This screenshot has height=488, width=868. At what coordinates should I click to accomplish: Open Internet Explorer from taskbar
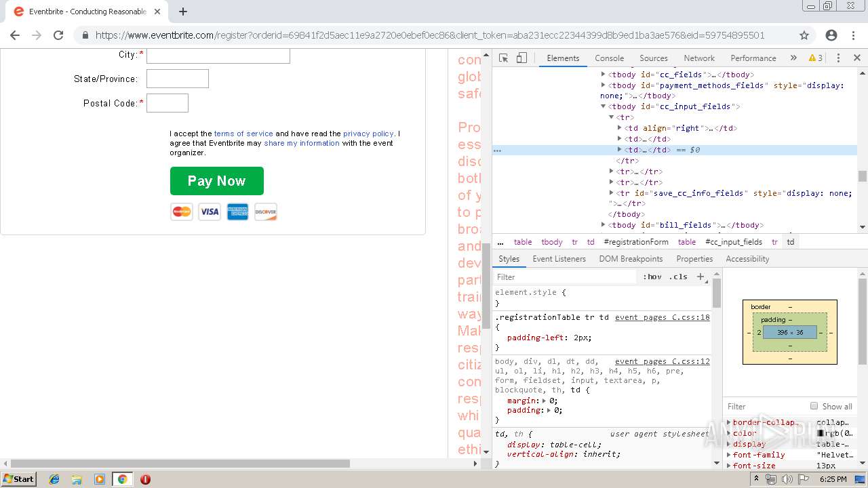54,479
